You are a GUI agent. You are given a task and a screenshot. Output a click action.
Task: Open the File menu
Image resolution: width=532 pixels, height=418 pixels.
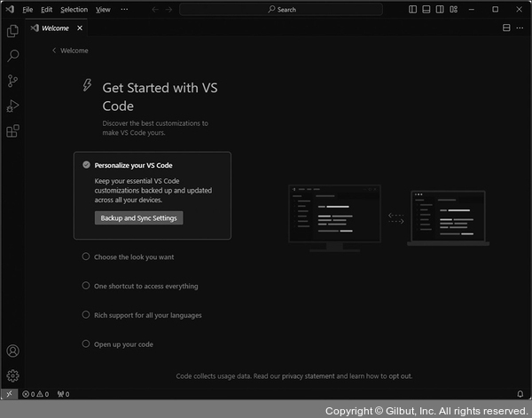pos(27,10)
